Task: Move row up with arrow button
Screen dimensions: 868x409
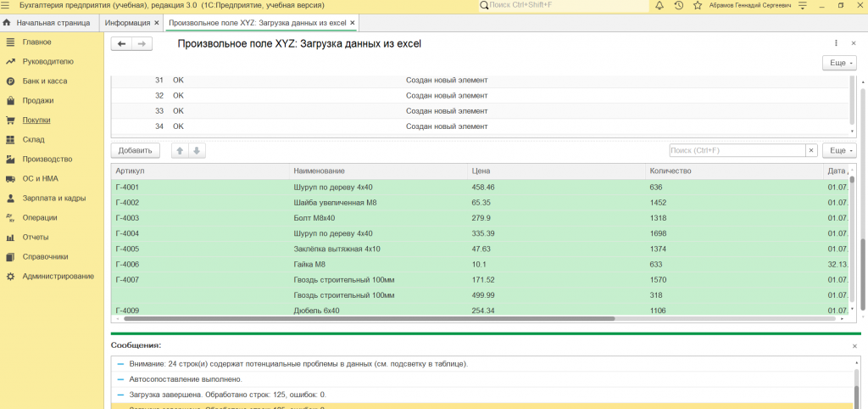Action: [x=180, y=151]
